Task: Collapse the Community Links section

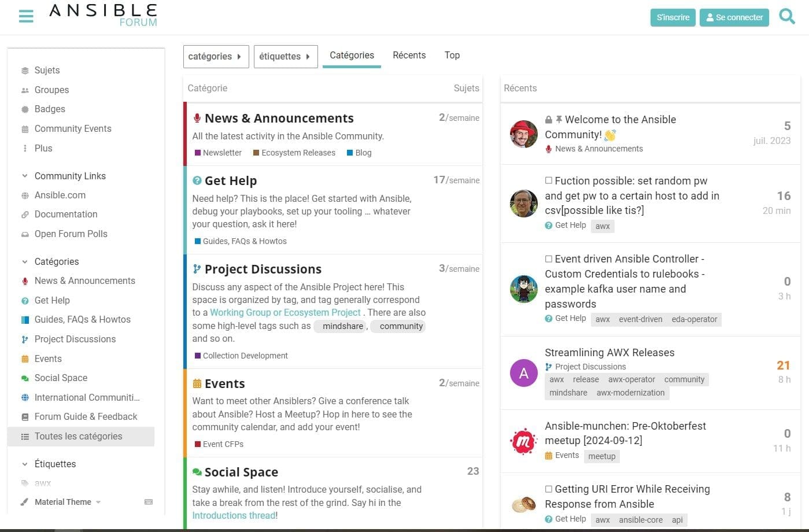Action: [24, 176]
